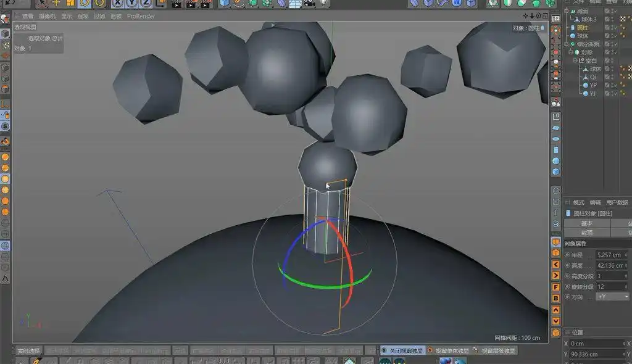
Task: Select the 球体.3 object in tree
Action: [x=588, y=19]
